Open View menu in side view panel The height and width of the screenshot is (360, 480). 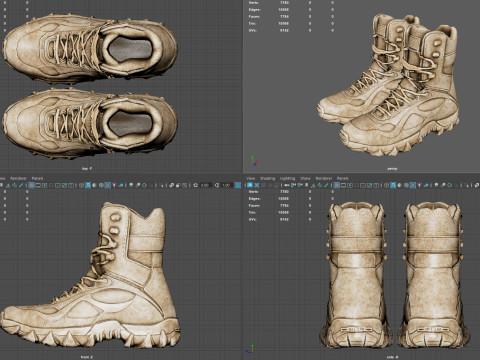[251, 178]
